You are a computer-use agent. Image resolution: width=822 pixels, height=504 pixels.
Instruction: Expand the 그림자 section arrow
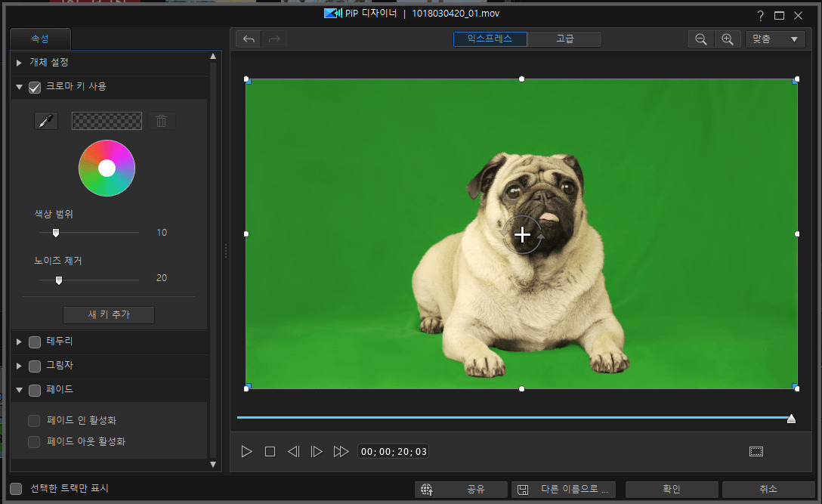coord(19,366)
